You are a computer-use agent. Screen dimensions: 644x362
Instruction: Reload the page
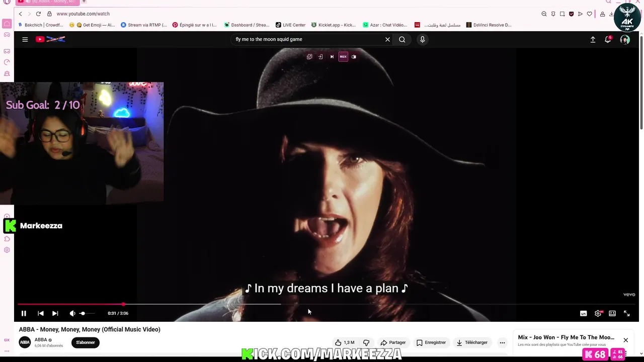click(38, 14)
